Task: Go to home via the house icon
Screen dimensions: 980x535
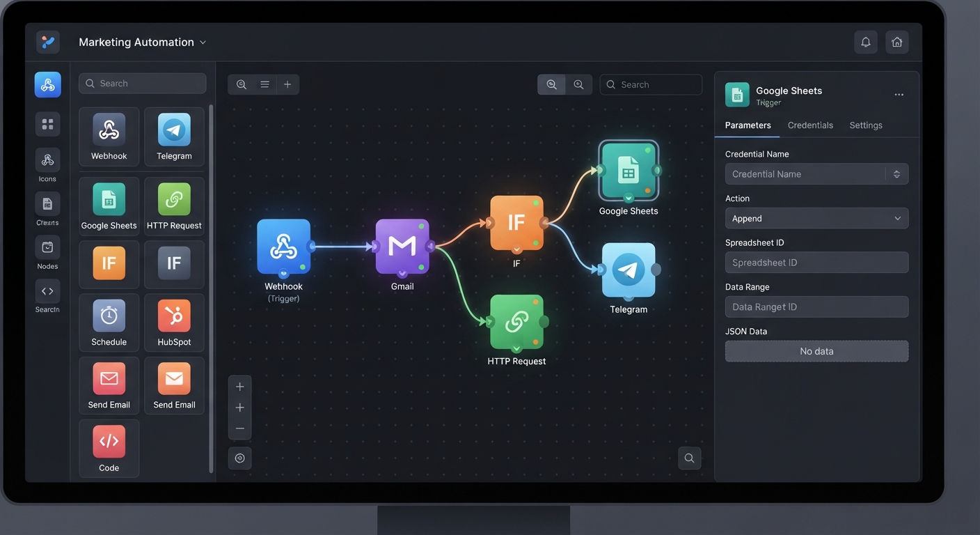Action: (x=897, y=42)
